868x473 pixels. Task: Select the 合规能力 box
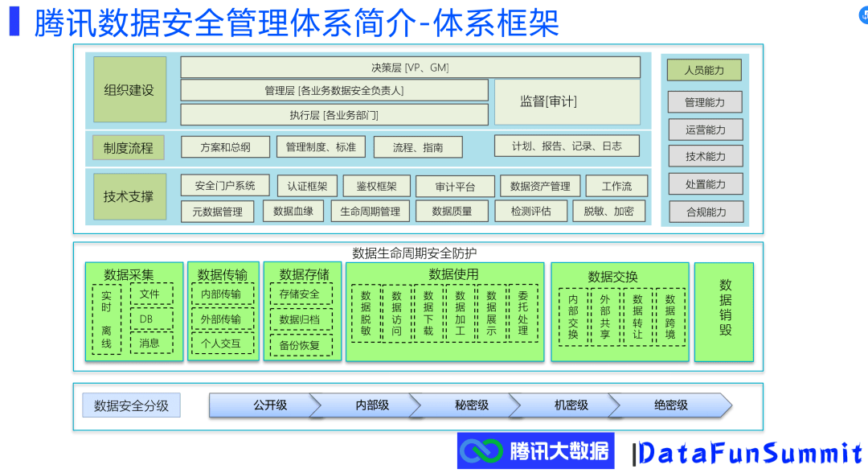(x=706, y=212)
